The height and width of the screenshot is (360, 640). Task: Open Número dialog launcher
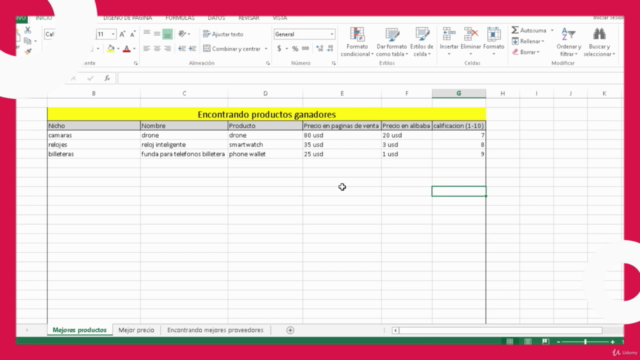coord(333,63)
